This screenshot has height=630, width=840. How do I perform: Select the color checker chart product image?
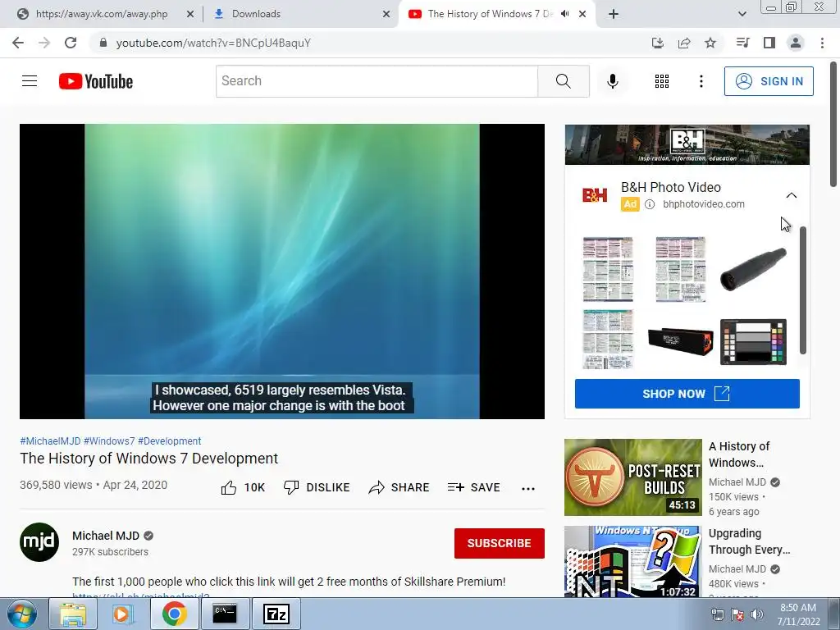[753, 342]
